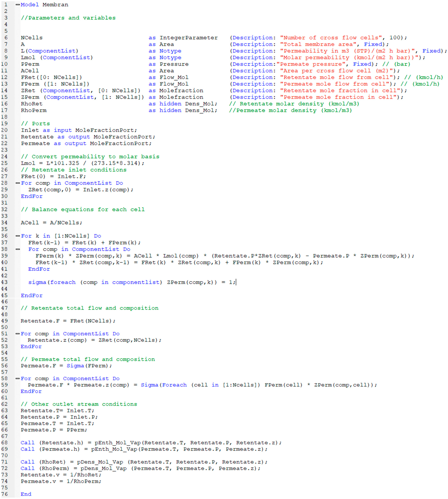Click the IntegerParameter type keyword
The width and height of the screenshot is (448, 499).
(x=189, y=38)
